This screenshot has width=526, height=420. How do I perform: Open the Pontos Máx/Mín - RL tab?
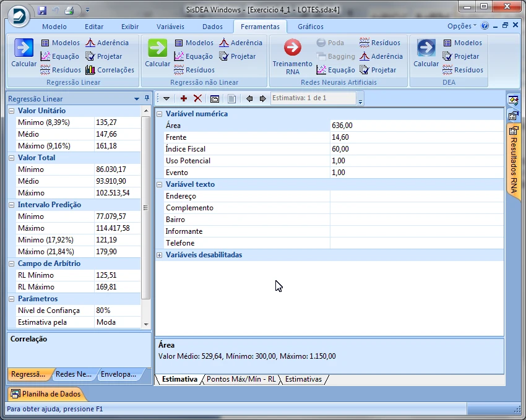[241, 379]
